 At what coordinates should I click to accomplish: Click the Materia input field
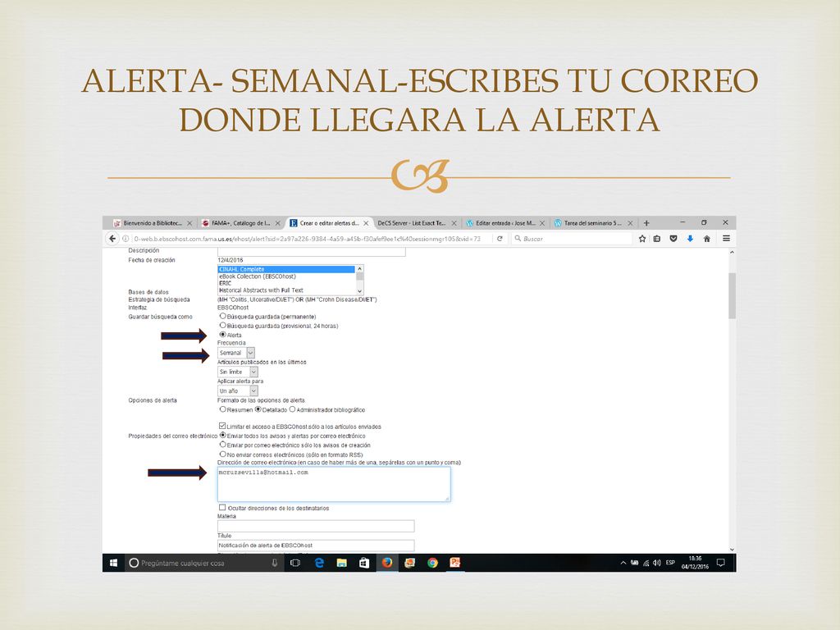click(316, 526)
